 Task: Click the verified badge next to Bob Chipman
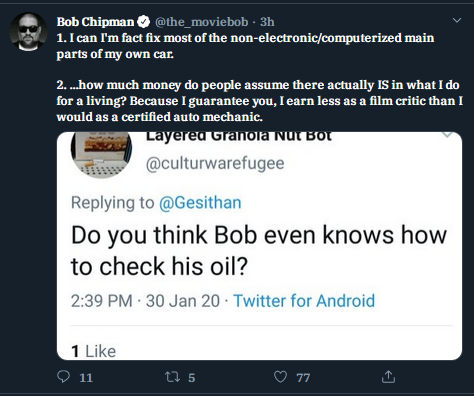(x=143, y=22)
